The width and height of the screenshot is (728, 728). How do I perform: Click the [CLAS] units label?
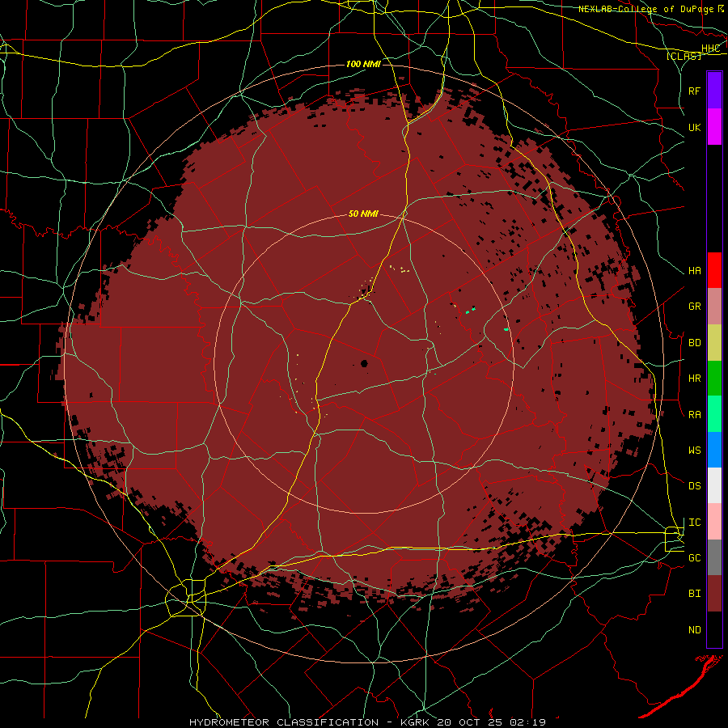[x=684, y=56]
